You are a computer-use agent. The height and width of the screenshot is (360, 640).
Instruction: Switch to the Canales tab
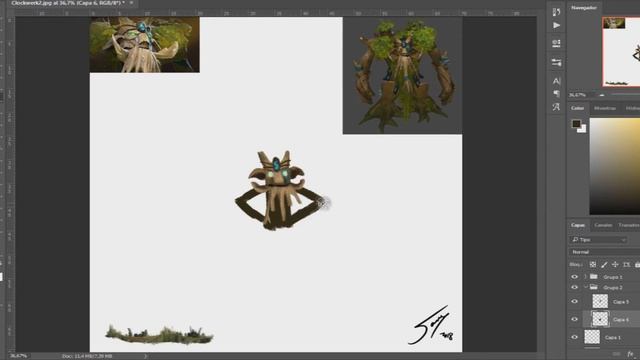click(x=603, y=225)
